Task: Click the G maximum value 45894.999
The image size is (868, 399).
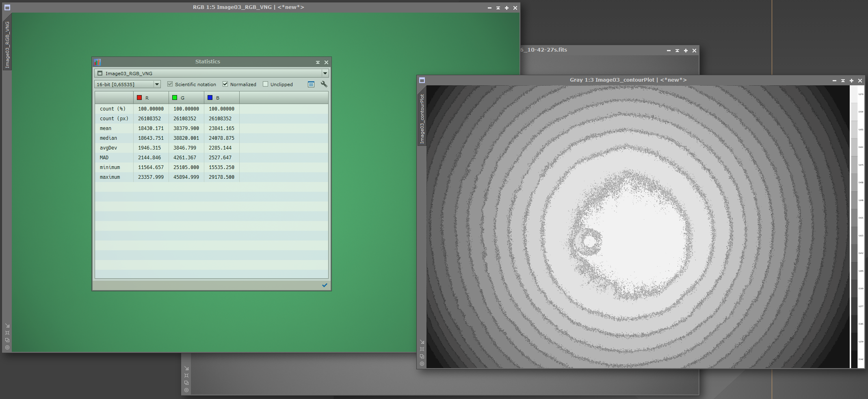Action: tap(186, 177)
